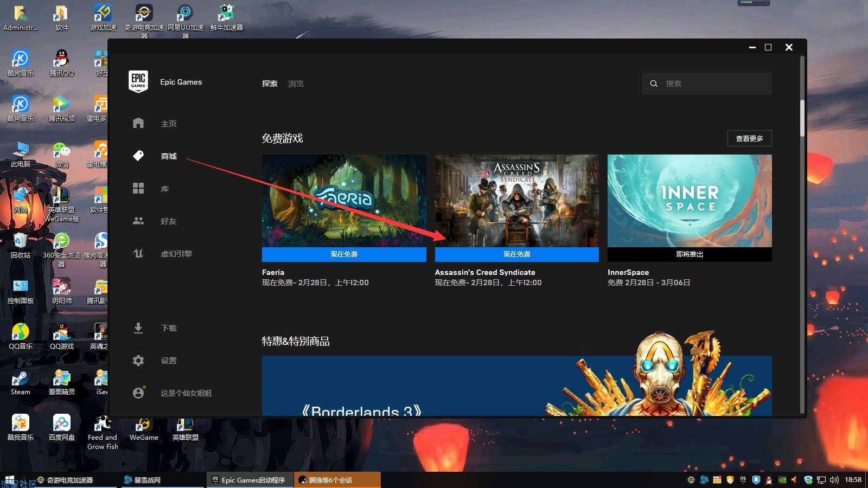Click the volume speaker tray icon
This screenshot has width=868, height=488.
pos(834,480)
